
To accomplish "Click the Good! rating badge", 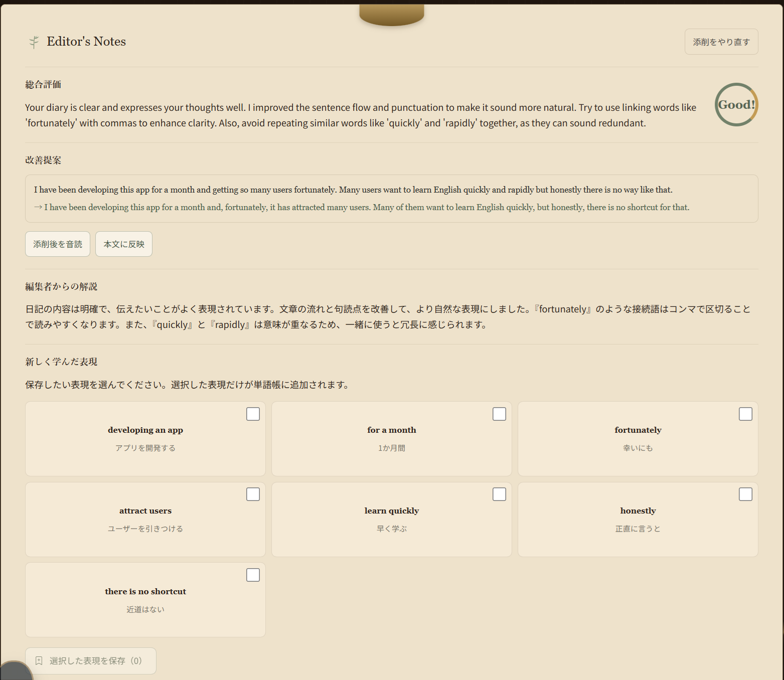I will click(x=736, y=104).
